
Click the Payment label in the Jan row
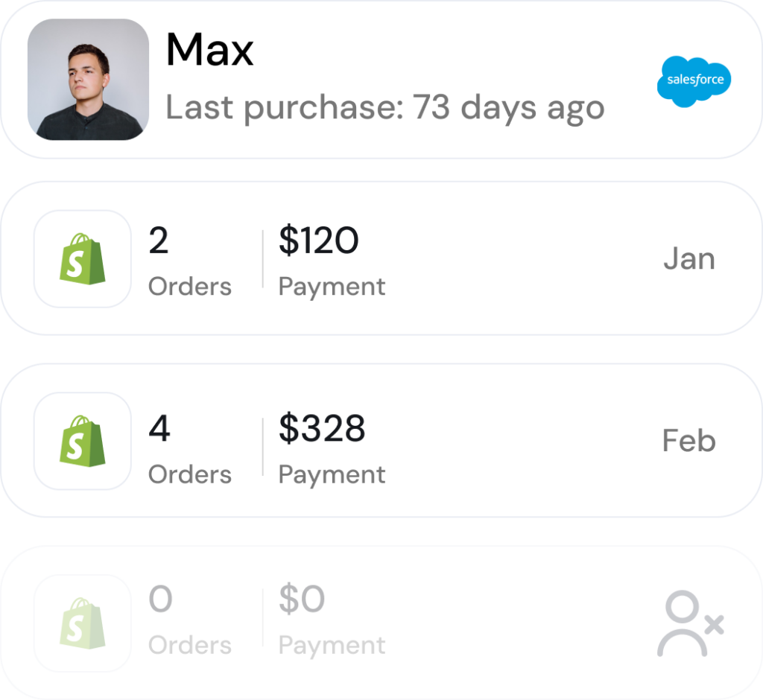pyautogui.click(x=332, y=287)
